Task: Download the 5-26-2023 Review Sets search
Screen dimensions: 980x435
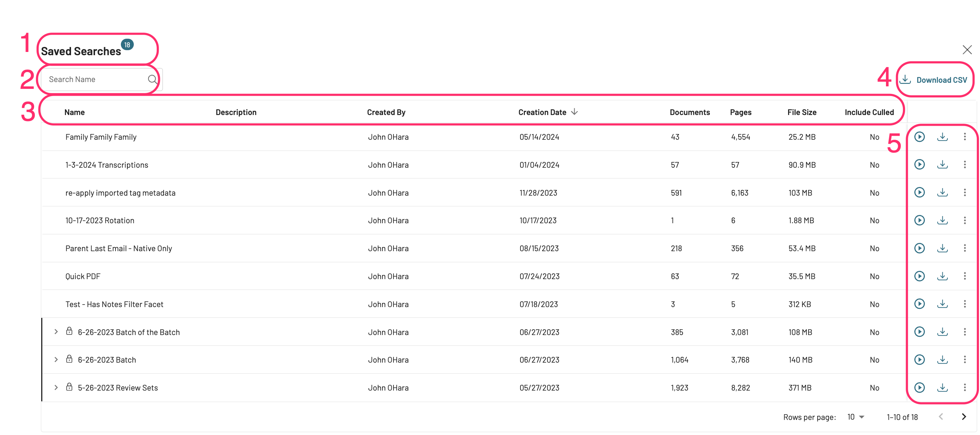Action: (942, 388)
